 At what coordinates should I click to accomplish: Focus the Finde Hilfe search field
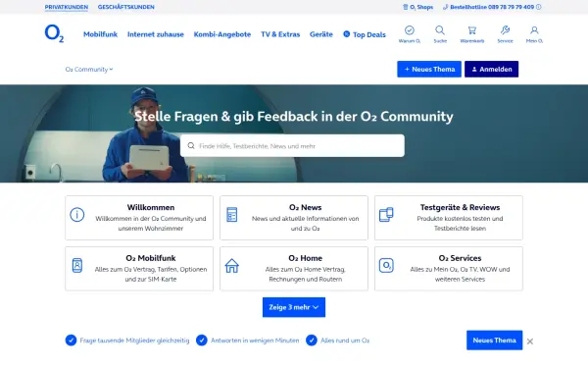292,145
